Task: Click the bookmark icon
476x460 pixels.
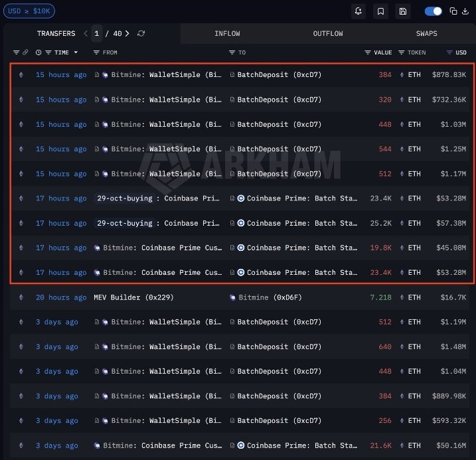Action: (380, 11)
